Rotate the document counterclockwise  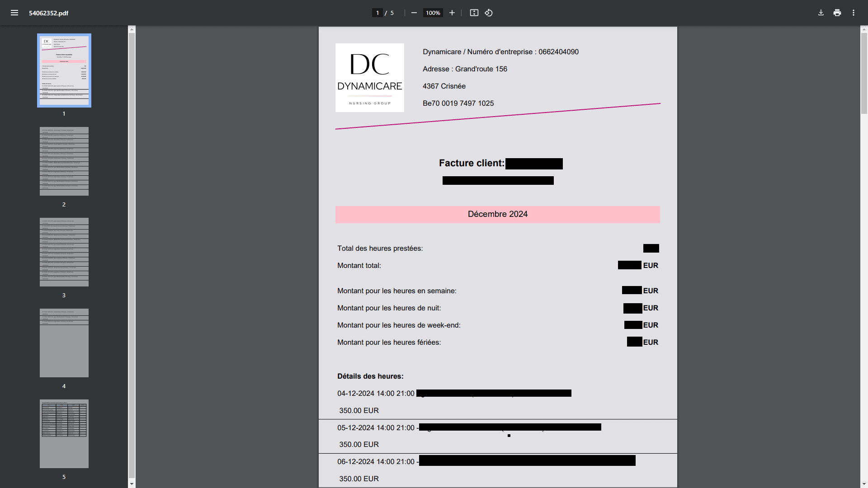click(x=489, y=13)
